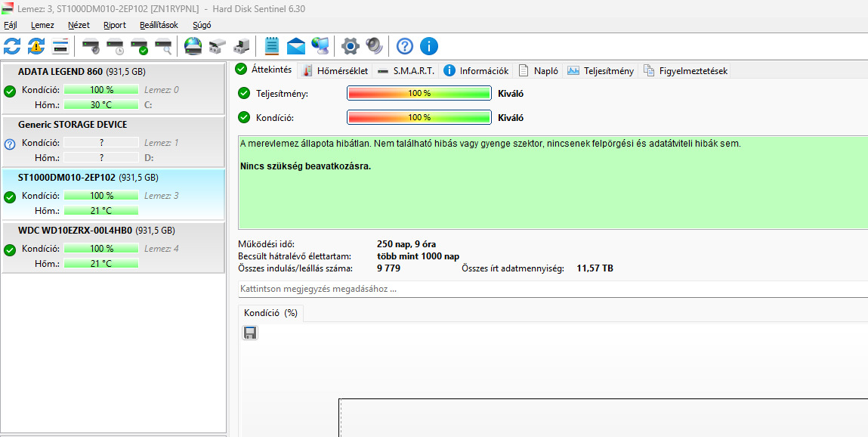868x437 pixels.
Task: Open the Beállítások menu
Action: click(x=159, y=25)
